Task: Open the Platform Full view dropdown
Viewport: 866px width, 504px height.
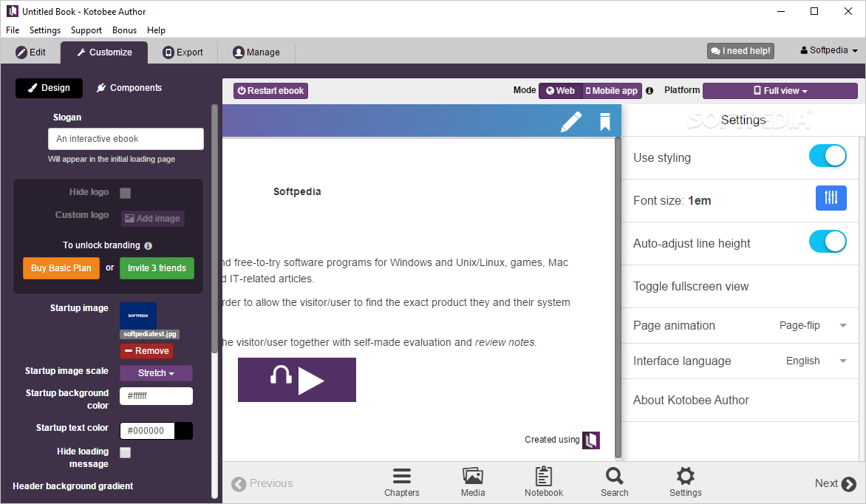Action: pyautogui.click(x=780, y=91)
